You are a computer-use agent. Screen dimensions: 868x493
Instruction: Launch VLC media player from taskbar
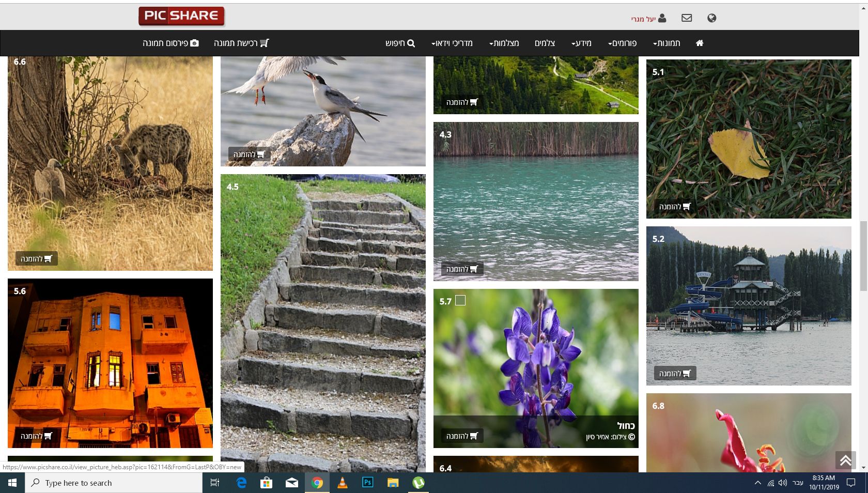(x=342, y=483)
